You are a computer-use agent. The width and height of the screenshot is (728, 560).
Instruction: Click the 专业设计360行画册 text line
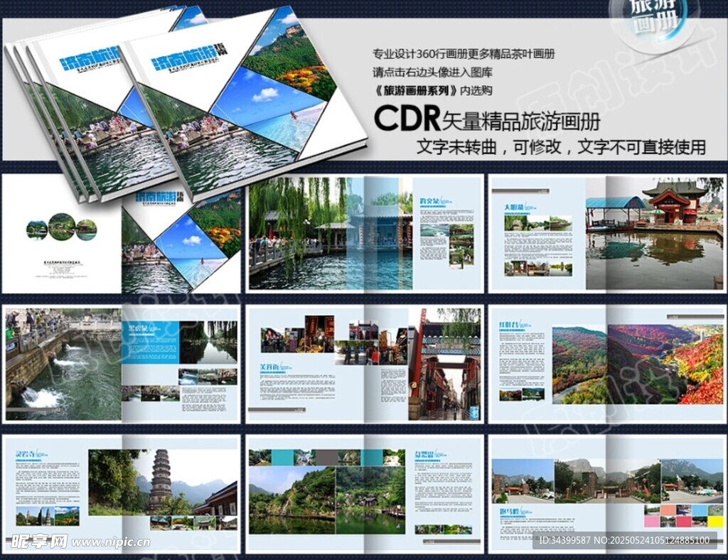tap(464, 54)
